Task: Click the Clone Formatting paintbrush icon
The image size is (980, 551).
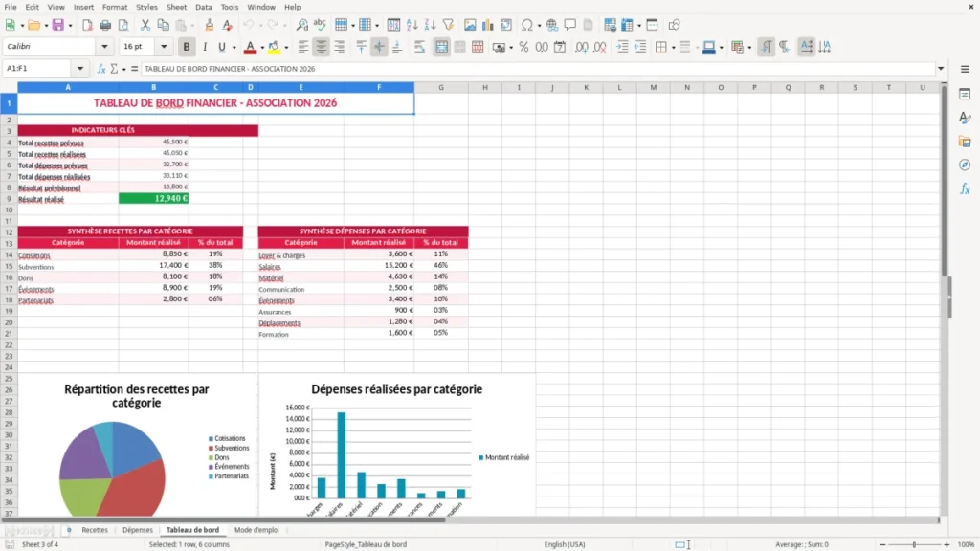Action: pyautogui.click(x=210, y=25)
